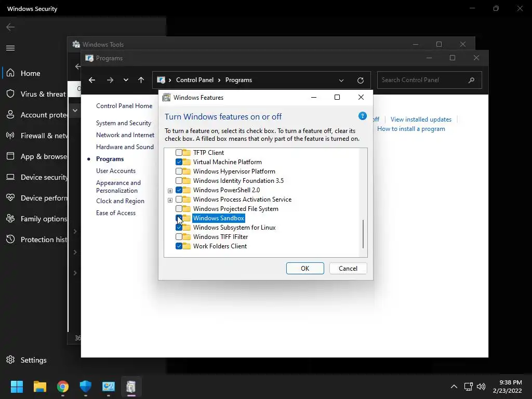Open Device security laptop icon
This screenshot has height=399, width=532.
[10, 177]
